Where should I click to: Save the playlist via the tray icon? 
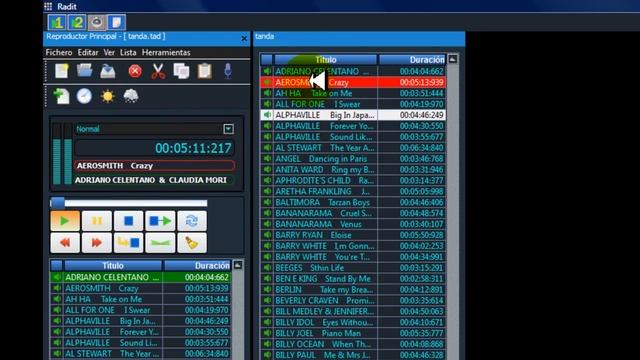[x=108, y=71]
